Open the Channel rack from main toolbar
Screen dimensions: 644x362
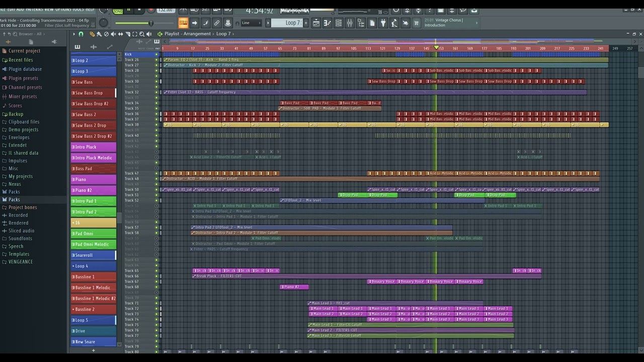pos(338,23)
